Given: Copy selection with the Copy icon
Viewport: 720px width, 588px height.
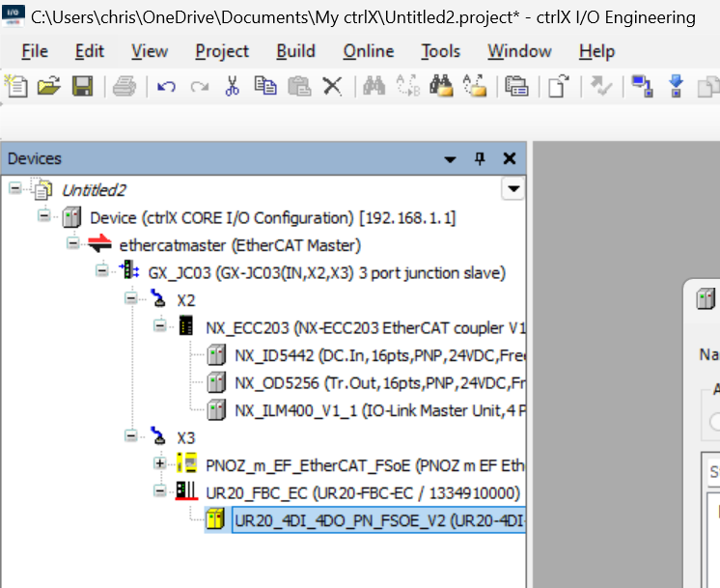Looking at the screenshot, I should (x=265, y=86).
